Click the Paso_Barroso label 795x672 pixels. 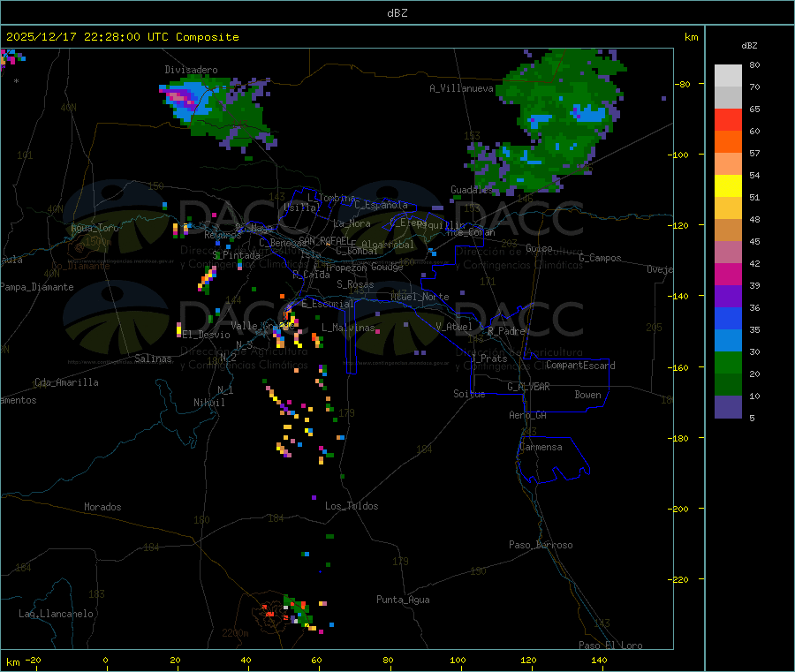click(541, 545)
